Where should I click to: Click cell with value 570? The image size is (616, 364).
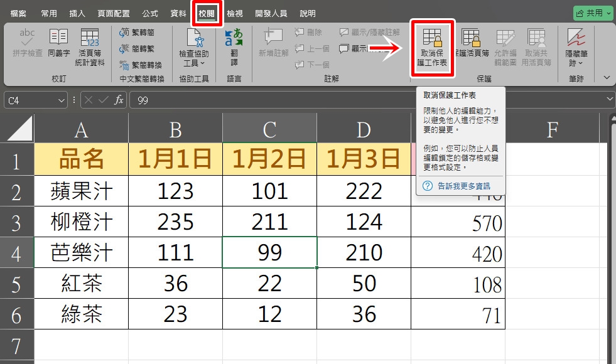[x=458, y=222]
